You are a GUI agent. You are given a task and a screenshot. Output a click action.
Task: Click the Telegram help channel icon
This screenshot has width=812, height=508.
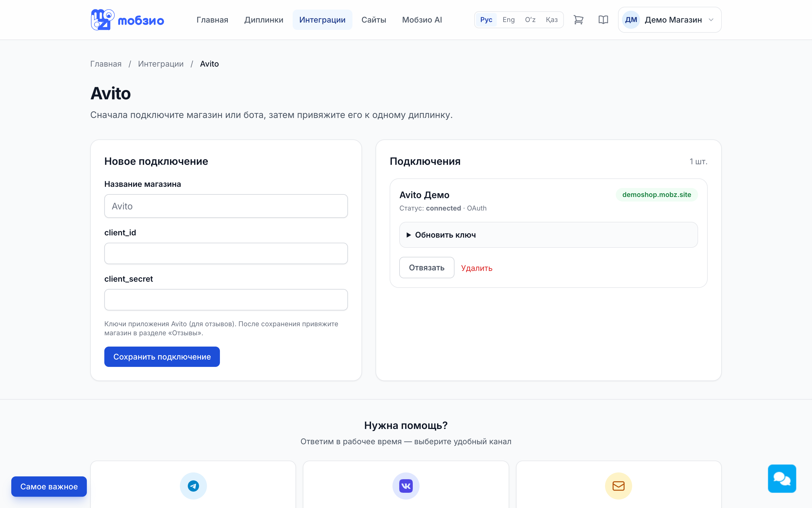point(193,486)
